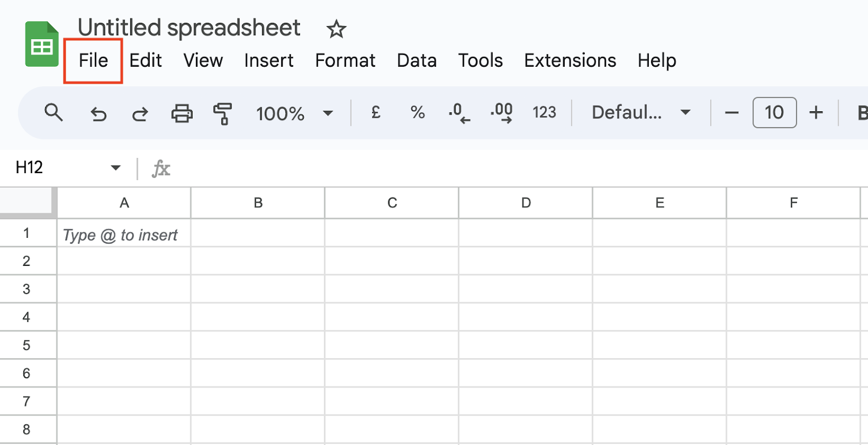
Task: Open the Extensions menu
Action: [570, 60]
